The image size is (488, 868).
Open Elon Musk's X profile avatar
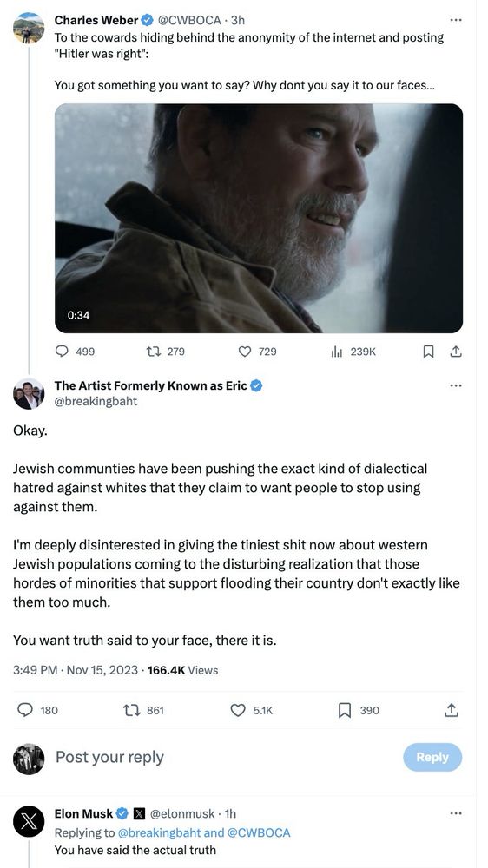point(29,820)
